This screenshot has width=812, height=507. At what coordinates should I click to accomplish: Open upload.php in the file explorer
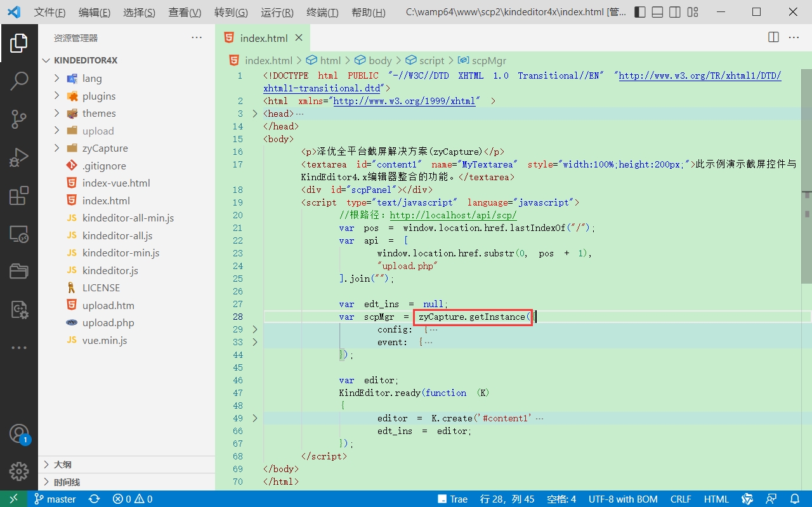tap(108, 322)
